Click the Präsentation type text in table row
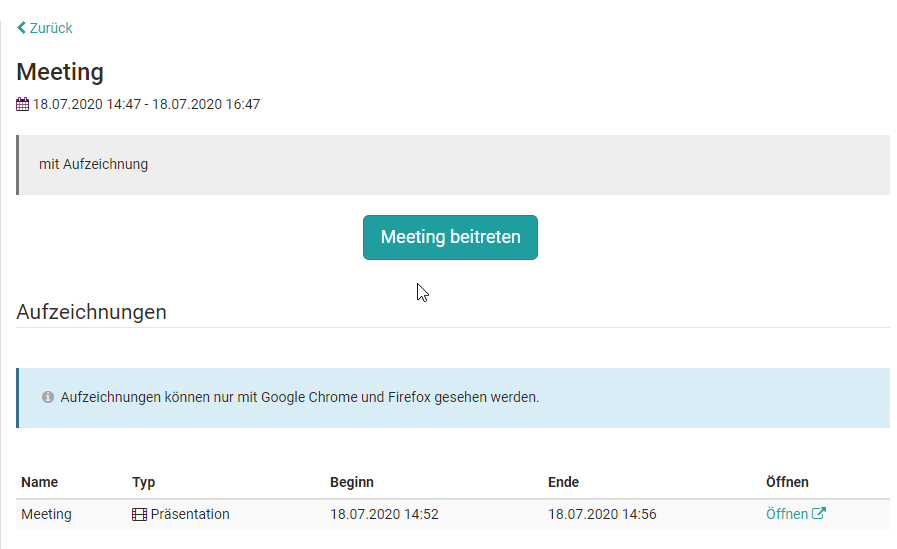The image size is (897, 549). click(x=190, y=514)
